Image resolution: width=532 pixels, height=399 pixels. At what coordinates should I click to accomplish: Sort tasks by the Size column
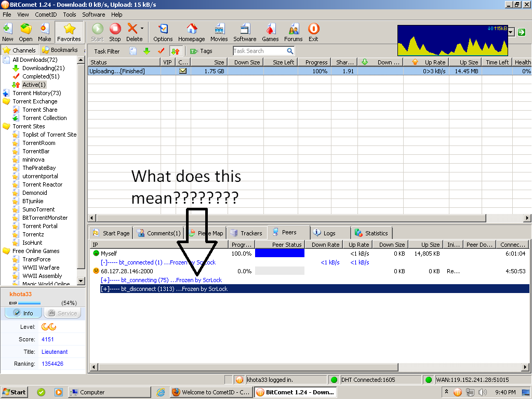[x=209, y=62]
